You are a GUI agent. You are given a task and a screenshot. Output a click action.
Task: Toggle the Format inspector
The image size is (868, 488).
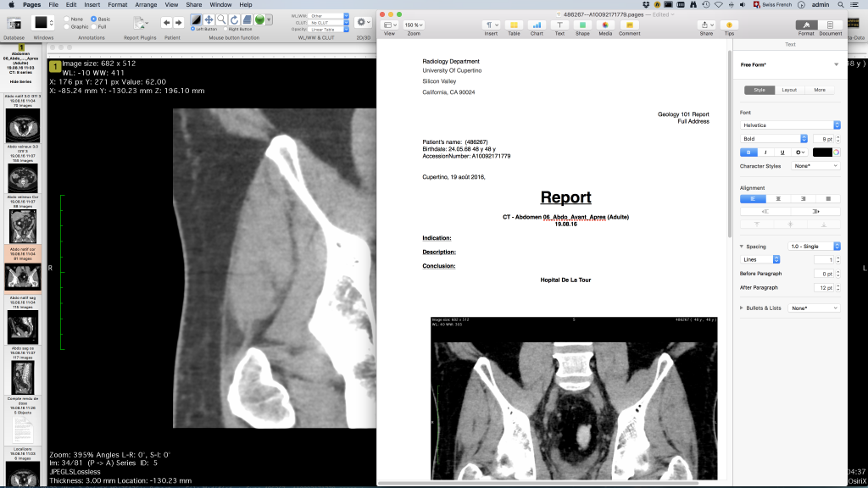coord(806,25)
